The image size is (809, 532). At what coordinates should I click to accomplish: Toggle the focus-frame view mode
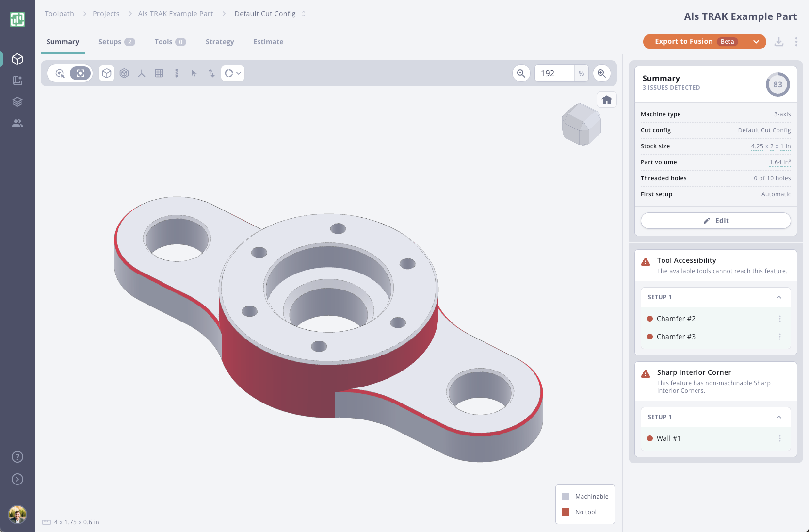81,73
